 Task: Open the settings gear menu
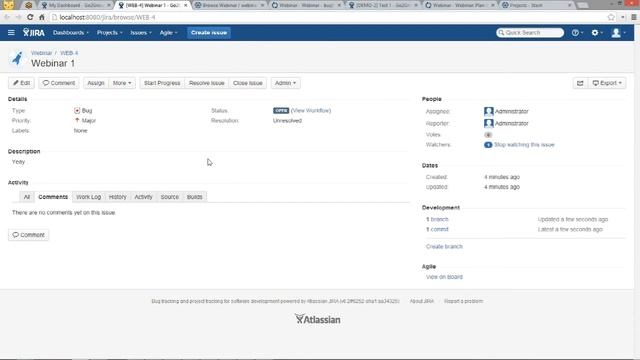tap(596, 32)
